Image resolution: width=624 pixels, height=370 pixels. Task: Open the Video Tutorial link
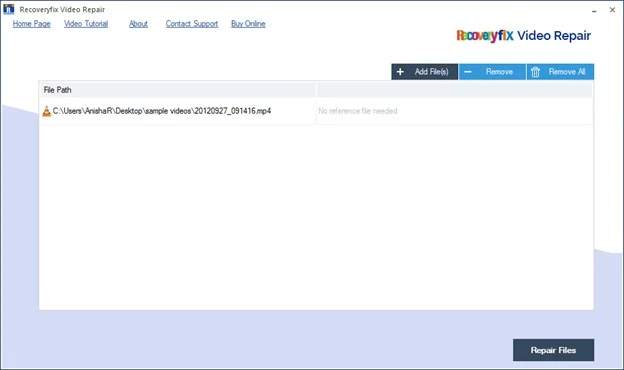point(86,24)
